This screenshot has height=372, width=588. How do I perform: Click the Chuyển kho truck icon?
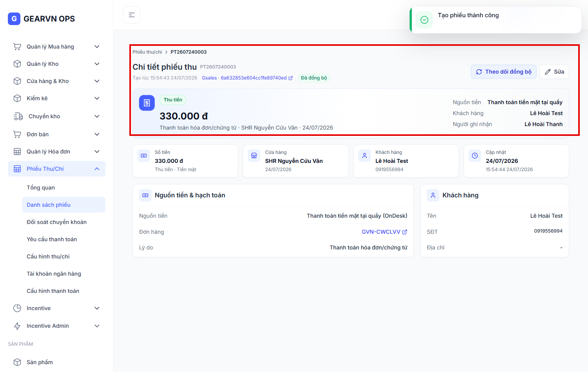click(x=18, y=116)
